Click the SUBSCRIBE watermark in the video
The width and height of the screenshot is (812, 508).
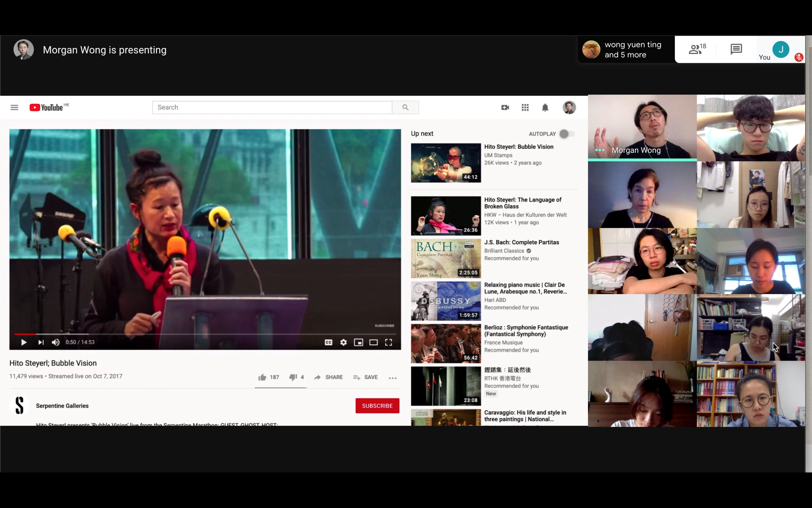coord(384,326)
